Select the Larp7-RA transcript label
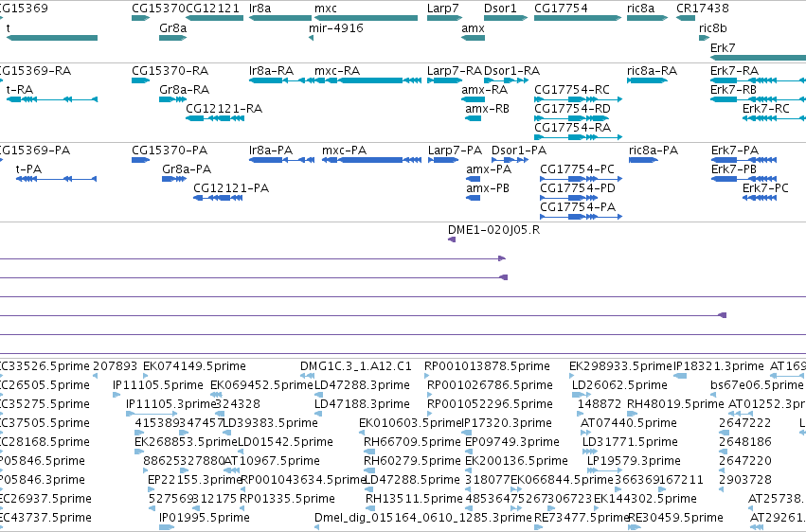 click(x=455, y=71)
